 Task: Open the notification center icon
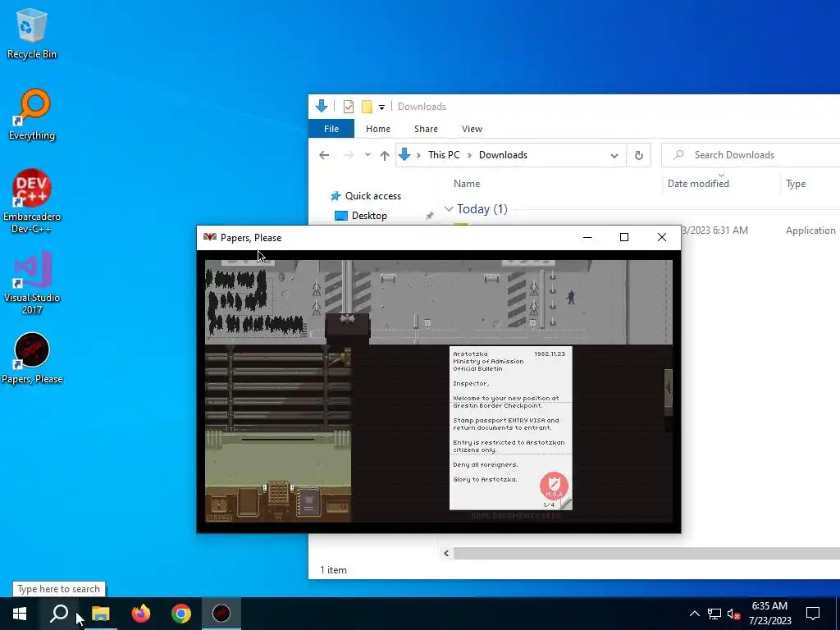(x=813, y=614)
